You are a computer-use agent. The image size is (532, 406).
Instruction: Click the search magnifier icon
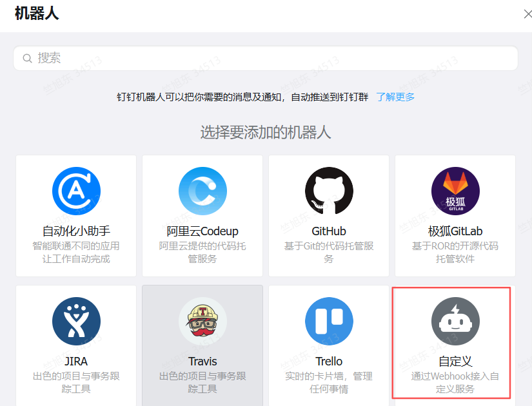click(x=28, y=59)
